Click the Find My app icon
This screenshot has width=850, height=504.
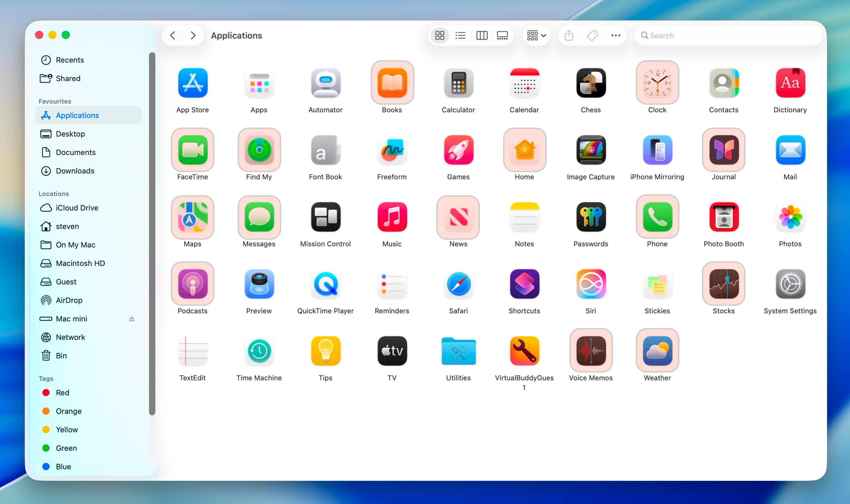pos(259,150)
